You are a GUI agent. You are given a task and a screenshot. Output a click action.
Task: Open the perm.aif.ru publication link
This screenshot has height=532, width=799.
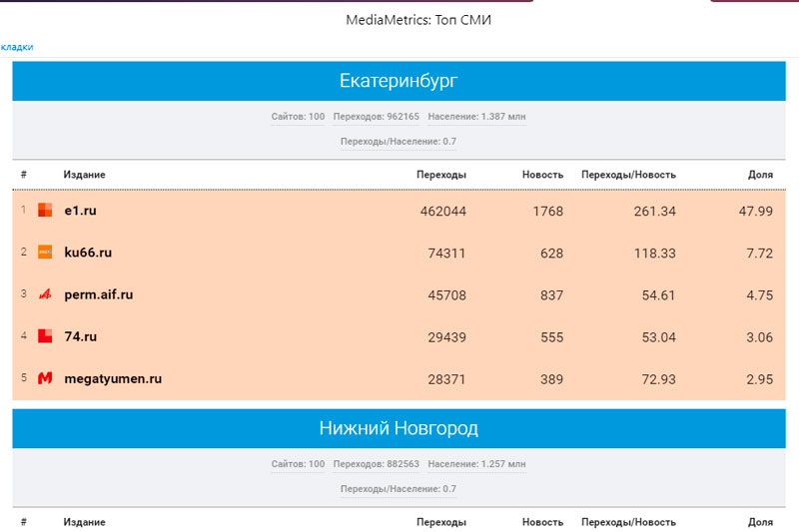tap(98, 294)
